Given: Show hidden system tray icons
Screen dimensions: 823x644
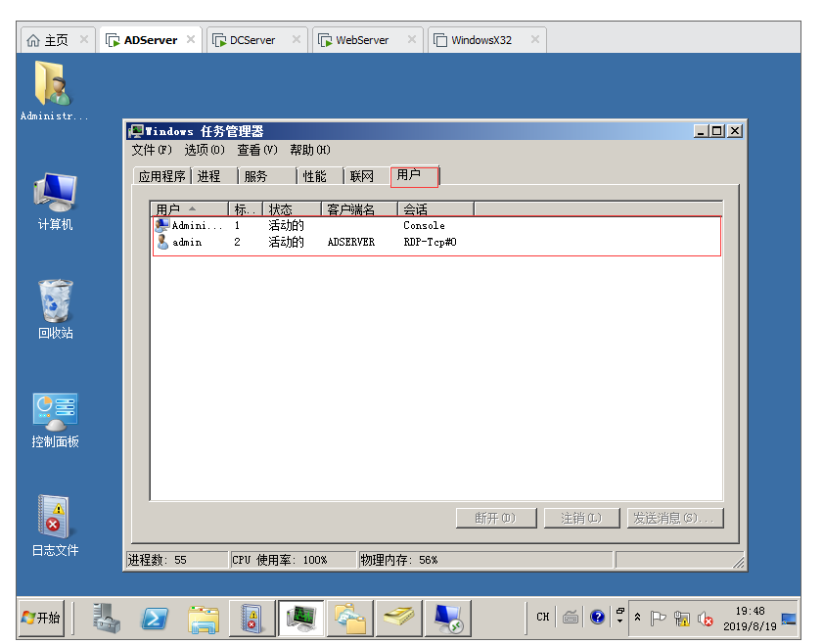Looking at the screenshot, I should [638, 618].
